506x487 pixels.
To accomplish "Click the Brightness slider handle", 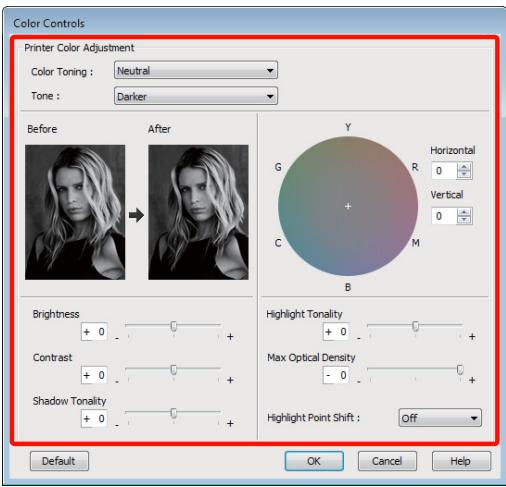I will 173,326.
